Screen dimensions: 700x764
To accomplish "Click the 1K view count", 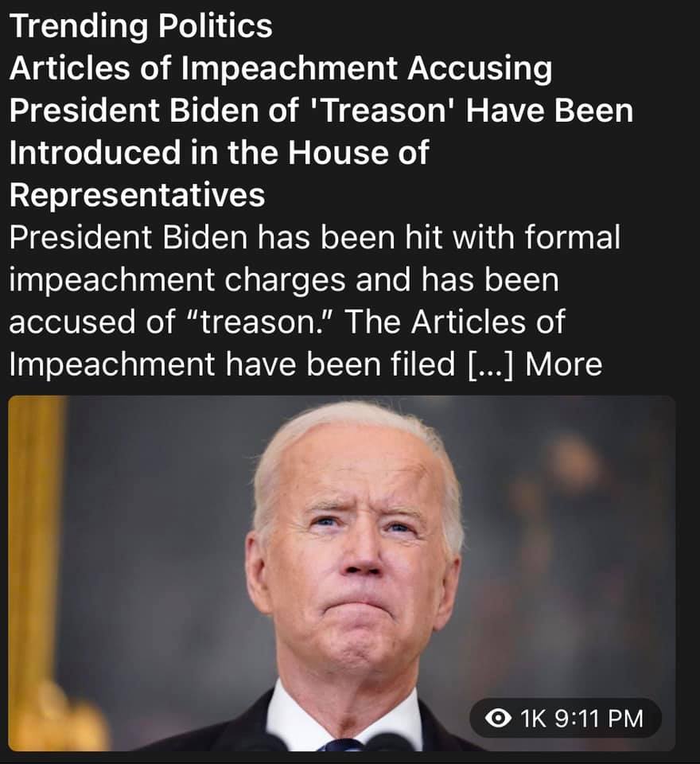I will 534,719.
